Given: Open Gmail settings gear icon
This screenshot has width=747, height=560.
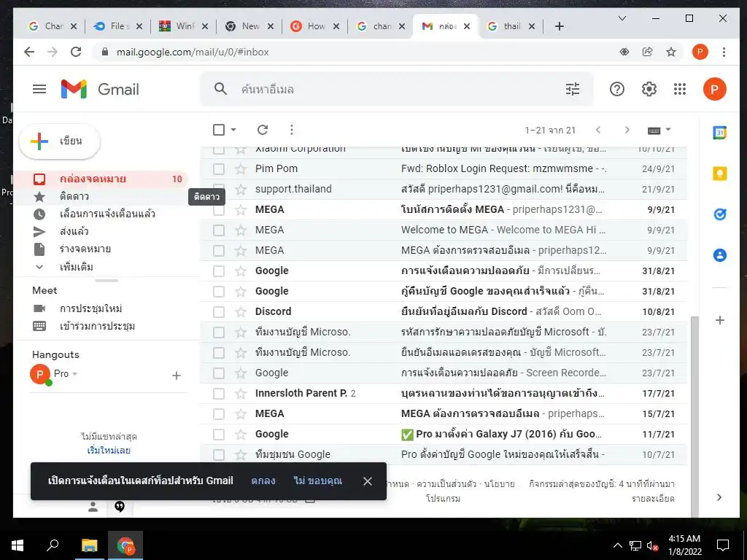Looking at the screenshot, I should coord(649,89).
